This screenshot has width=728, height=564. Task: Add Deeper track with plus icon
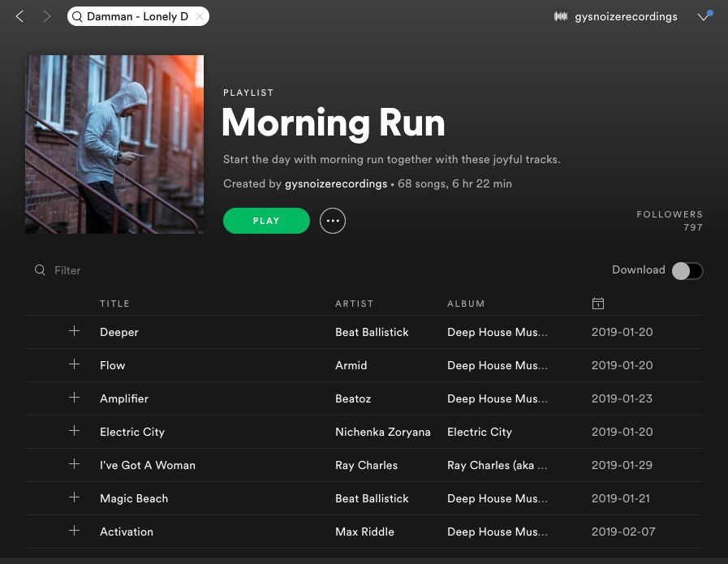[x=74, y=331]
